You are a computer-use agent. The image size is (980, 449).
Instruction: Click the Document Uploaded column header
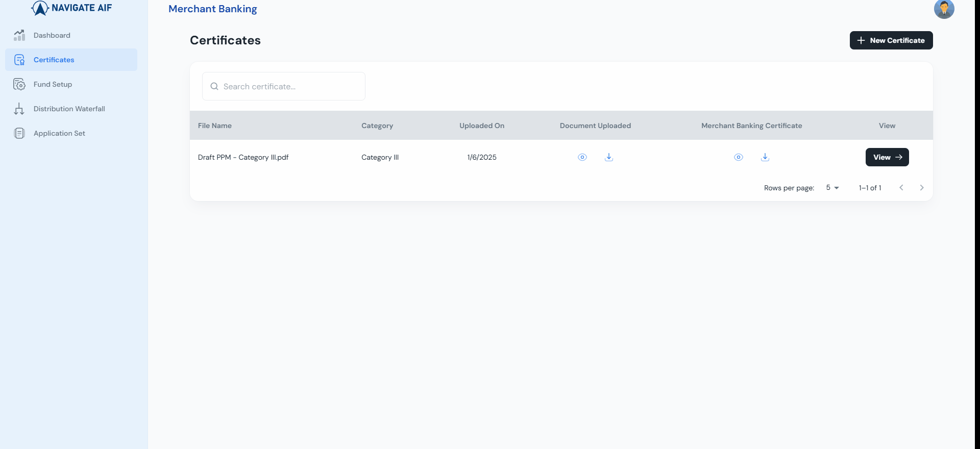pos(595,126)
